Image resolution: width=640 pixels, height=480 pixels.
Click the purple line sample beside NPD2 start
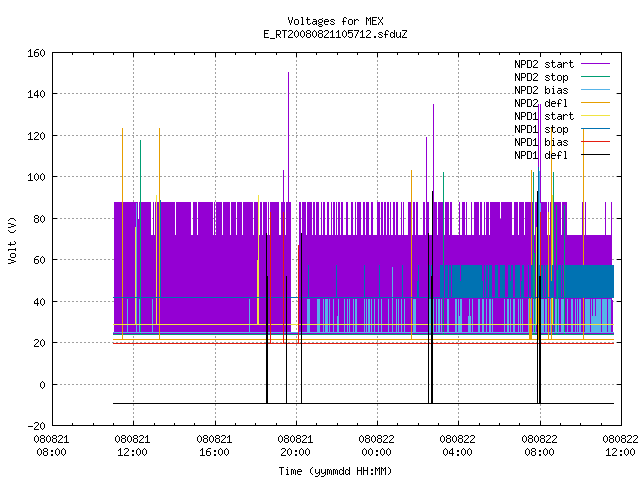pyautogui.click(x=596, y=64)
